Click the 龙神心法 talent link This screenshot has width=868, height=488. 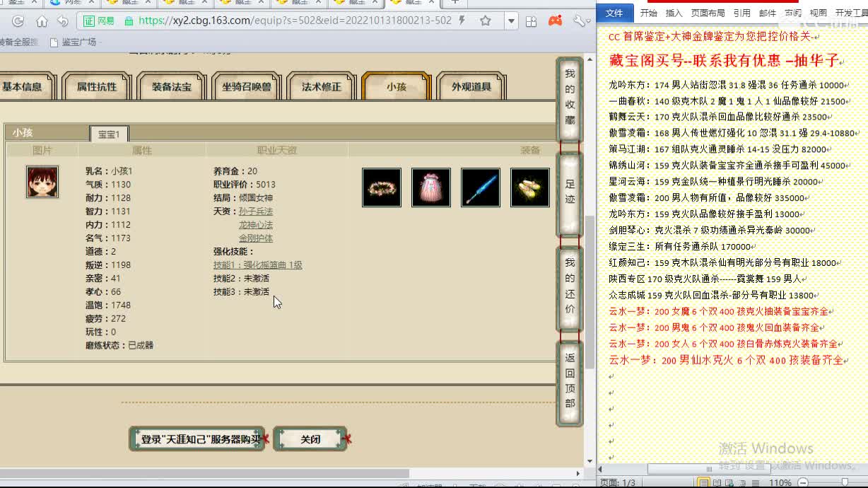point(255,225)
